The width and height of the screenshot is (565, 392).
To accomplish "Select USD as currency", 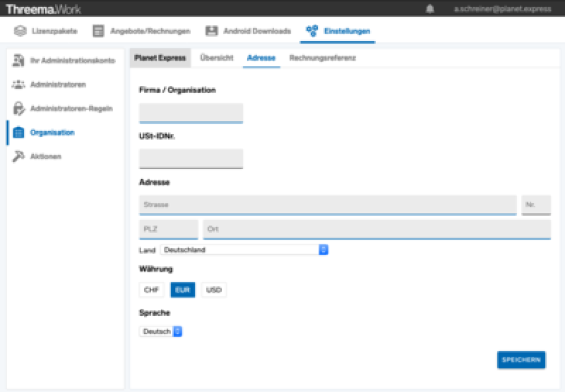I will click(x=214, y=290).
